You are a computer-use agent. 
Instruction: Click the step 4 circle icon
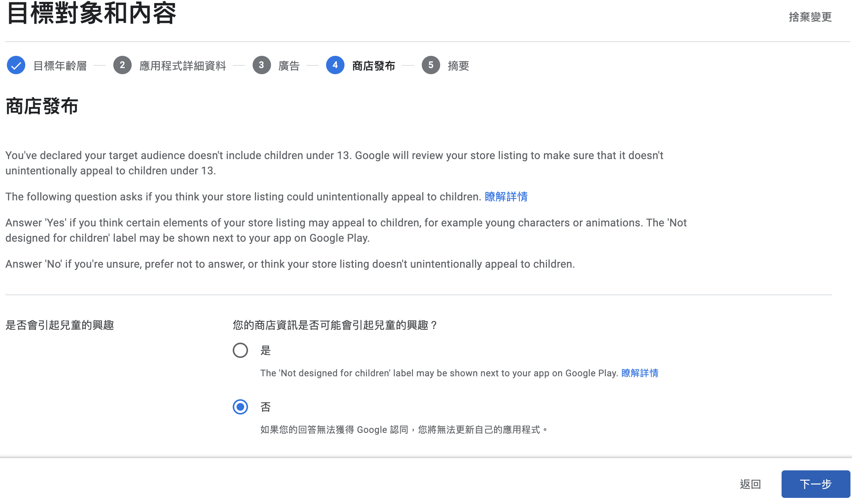click(335, 65)
